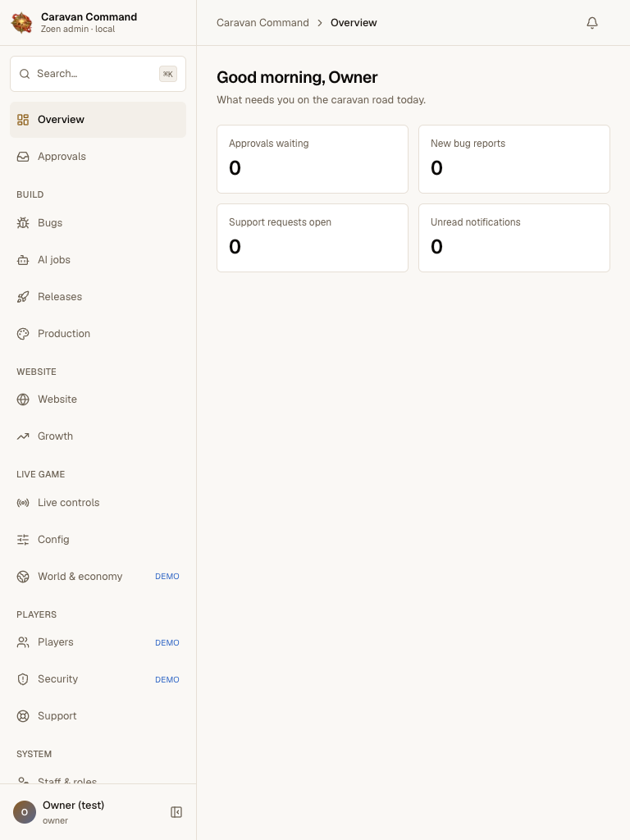Open World & economy label
Screen dimensions: 630x840
click(x=80, y=577)
